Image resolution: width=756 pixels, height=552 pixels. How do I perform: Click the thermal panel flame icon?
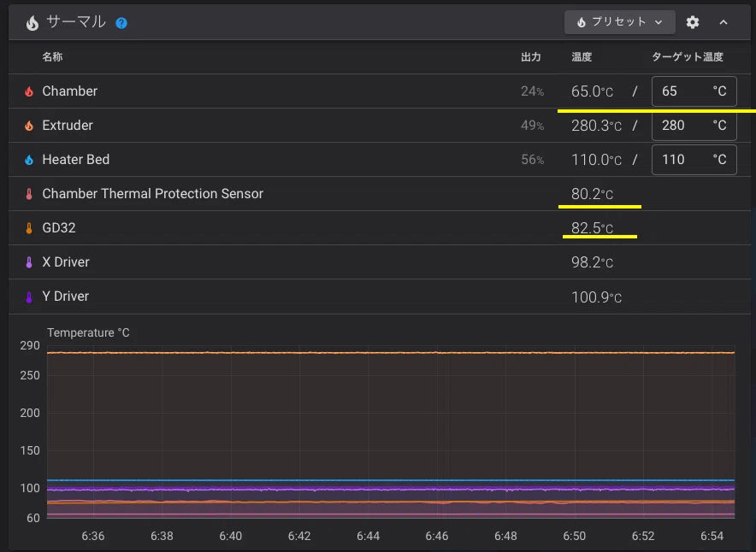[x=32, y=22]
